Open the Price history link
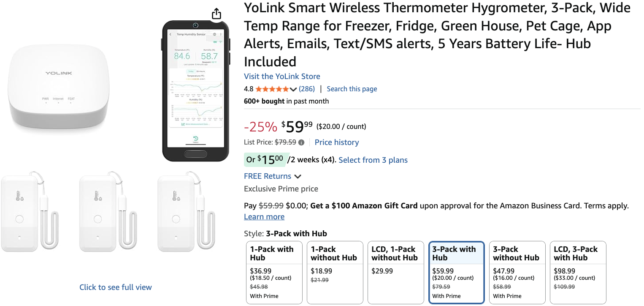This screenshot has width=644, height=306. click(336, 142)
